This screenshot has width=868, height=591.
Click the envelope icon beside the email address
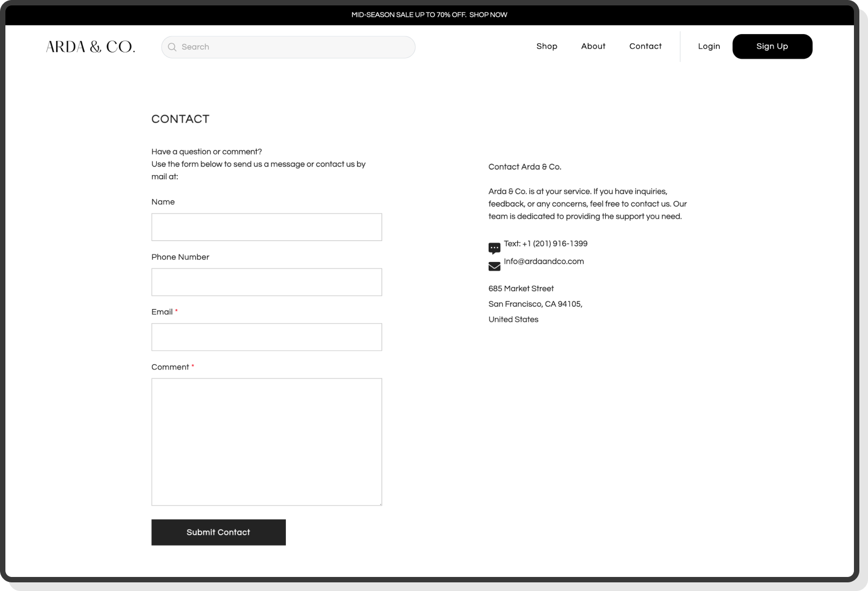494,266
